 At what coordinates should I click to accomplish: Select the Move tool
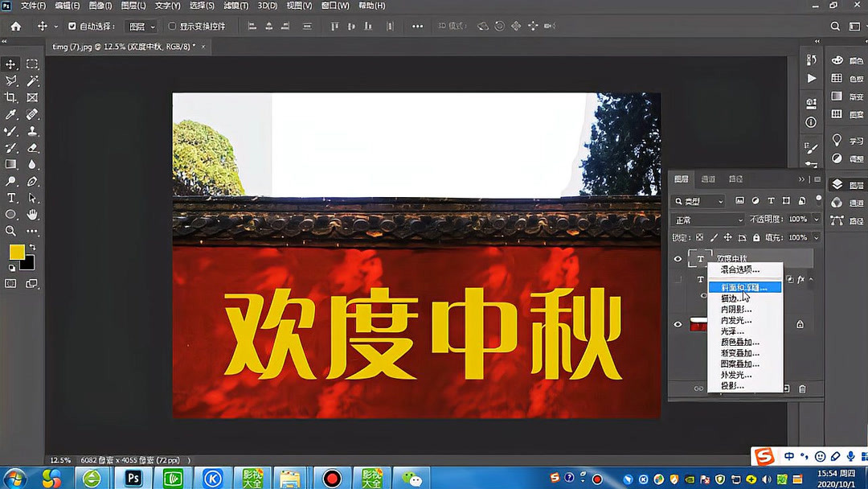(10, 64)
